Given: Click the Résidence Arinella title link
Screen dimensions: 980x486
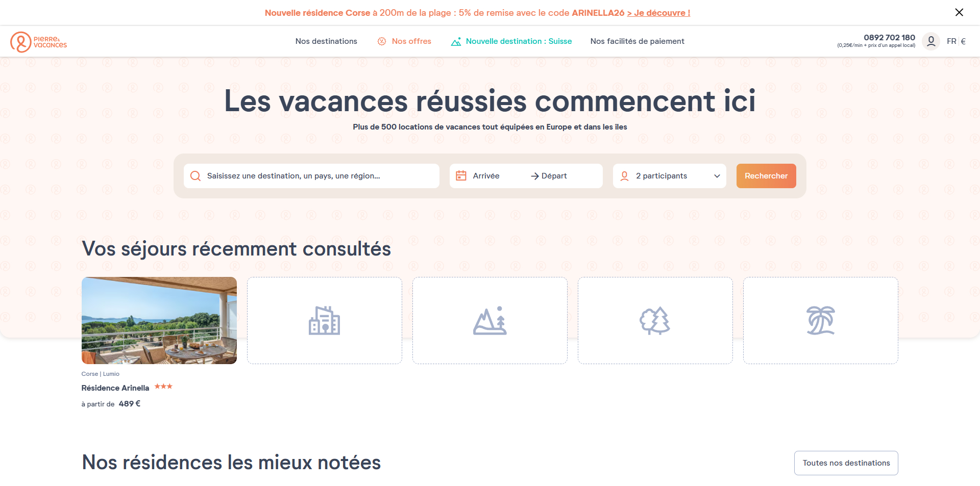Looking at the screenshot, I should [x=115, y=388].
